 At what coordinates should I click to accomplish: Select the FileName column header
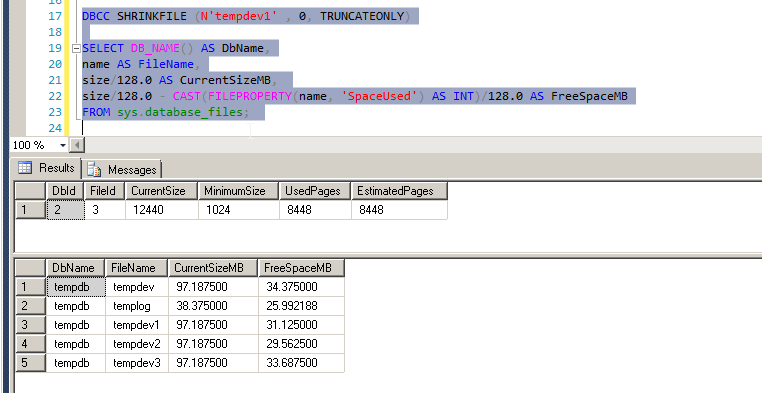pos(136,268)
